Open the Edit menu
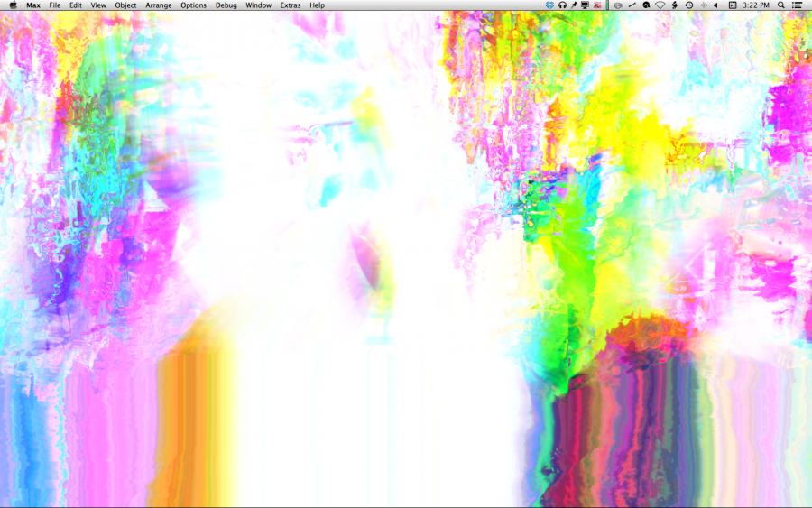Image resolution: width=812 pixels, height=508 pixels. click(x=76, y=5)
